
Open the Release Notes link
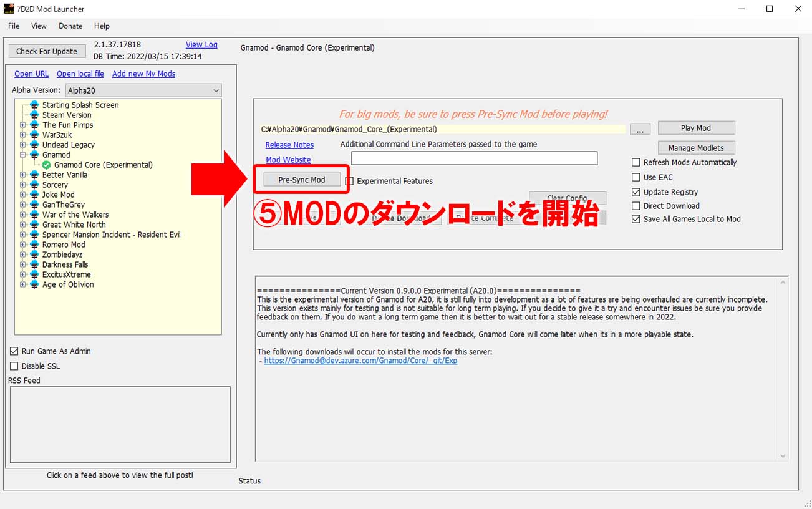click(x=289, y=145)
